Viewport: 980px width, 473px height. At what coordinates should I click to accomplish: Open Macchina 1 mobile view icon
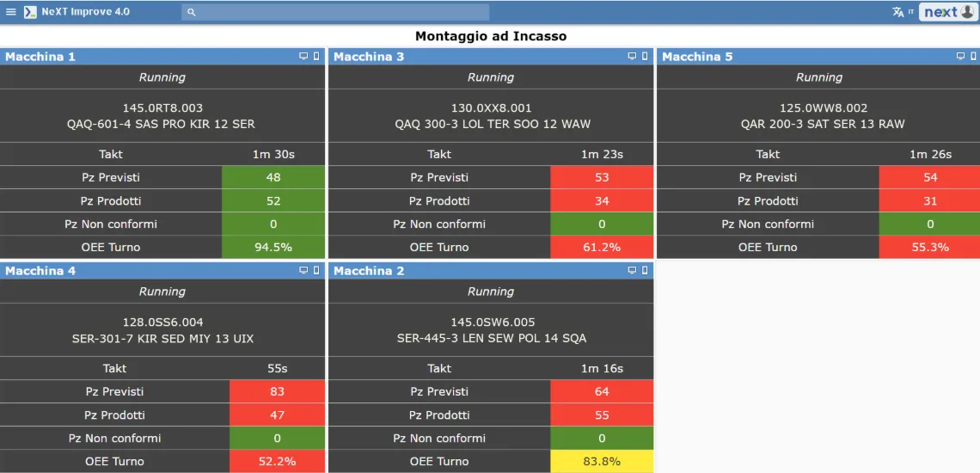[x=316, y=57]
